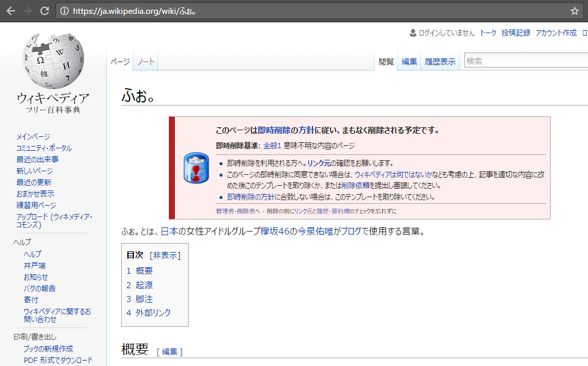Click the browser URL address bar
This screenshot has height=366, width=588.
pyautogui.click(x=302, y=11)
